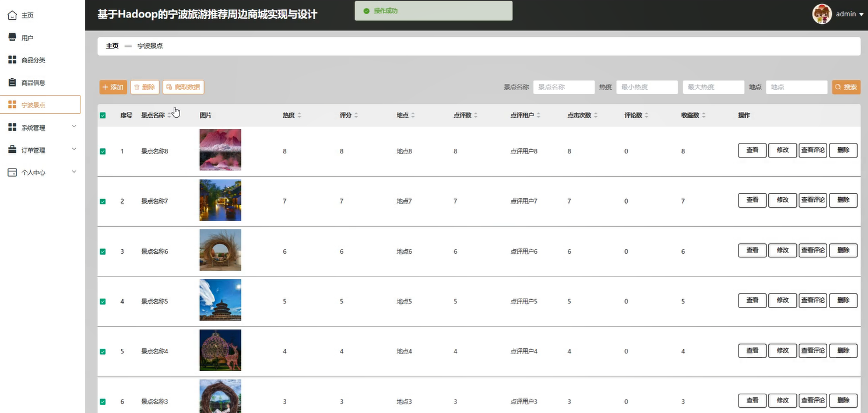Open the image thumbnail for 景点名称6
This screenshot has height=413, width=868.
[x=220, y=250]
